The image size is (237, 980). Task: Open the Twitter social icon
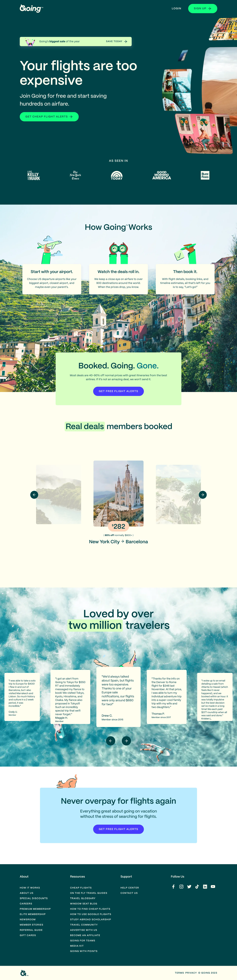coord(189,886)
